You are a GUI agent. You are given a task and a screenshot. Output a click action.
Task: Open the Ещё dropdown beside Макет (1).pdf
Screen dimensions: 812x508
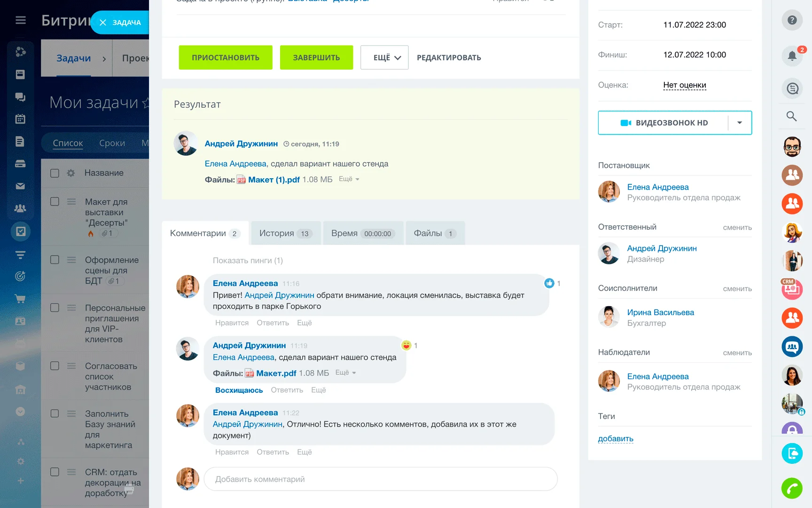pos(348,179)
